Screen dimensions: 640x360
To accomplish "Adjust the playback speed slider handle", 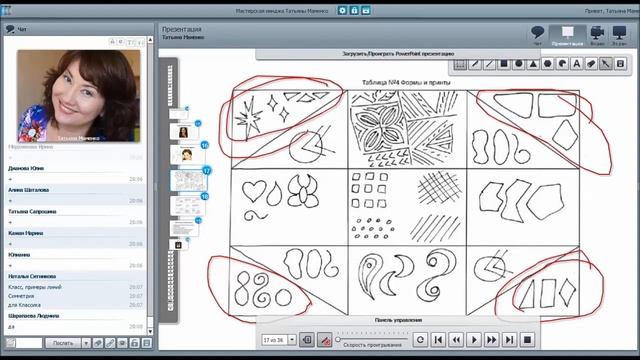I will coord(338,339).
